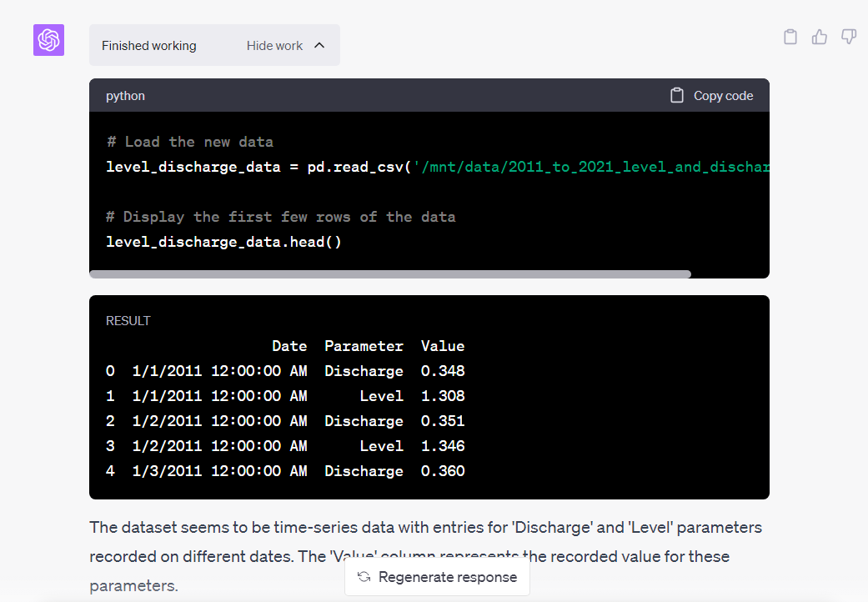The width and height of the screenshot is (868, 602).
Task: Collapse the work using the up chevron
Action: (x=319, y=46)
